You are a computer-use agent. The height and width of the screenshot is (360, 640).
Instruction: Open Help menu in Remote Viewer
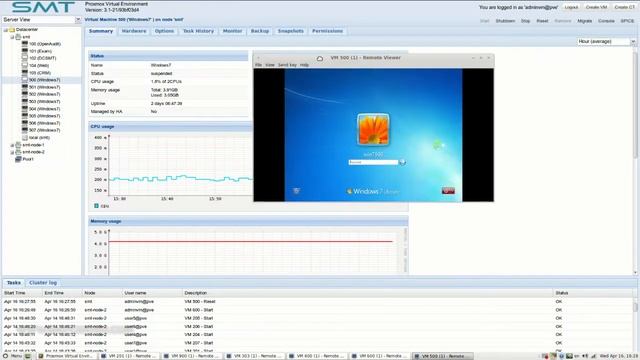pos(304,65)
